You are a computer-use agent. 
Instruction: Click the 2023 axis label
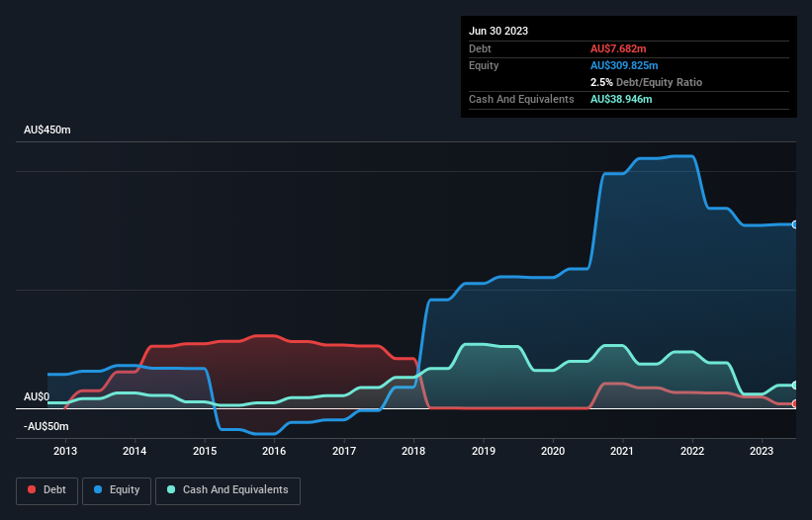(x=762, y=451)
